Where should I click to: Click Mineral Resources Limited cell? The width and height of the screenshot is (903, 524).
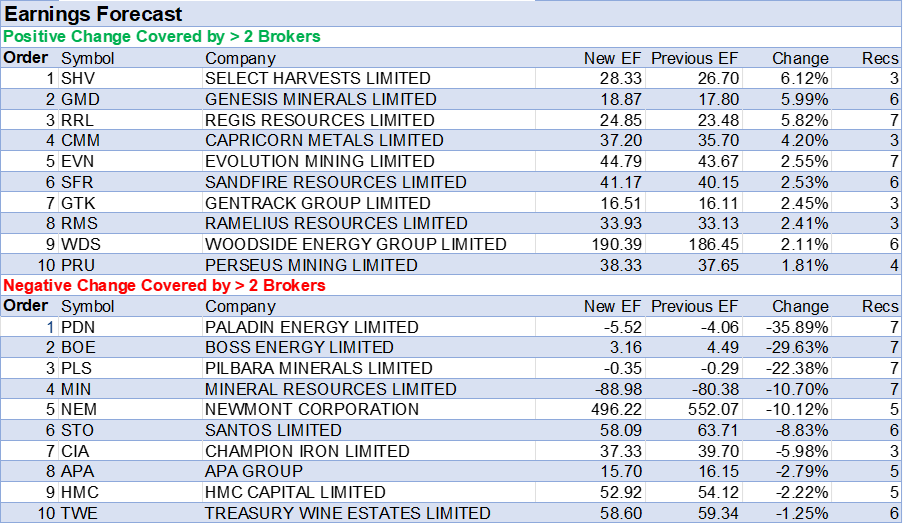(x=330, y=389)
